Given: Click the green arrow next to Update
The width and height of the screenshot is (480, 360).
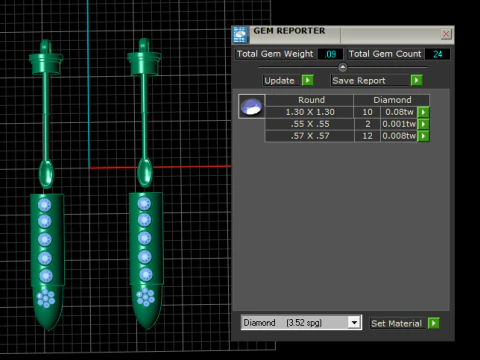Looking at the screenshot, I should (x=307, y=80).
